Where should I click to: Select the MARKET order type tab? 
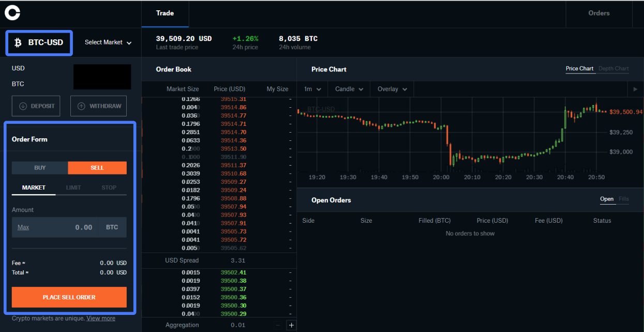tap(34, 187)
